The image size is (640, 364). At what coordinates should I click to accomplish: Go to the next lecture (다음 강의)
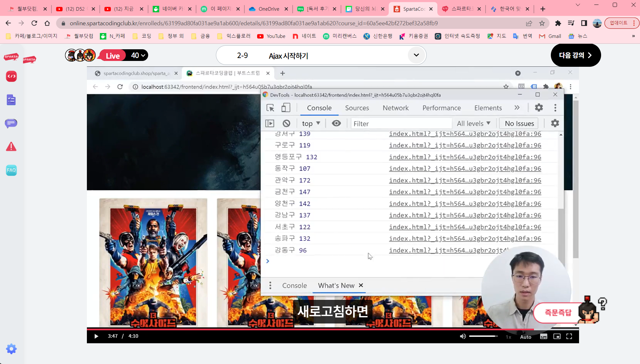click(575, 55)
